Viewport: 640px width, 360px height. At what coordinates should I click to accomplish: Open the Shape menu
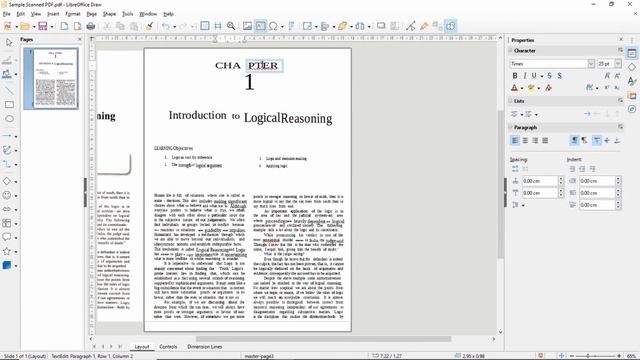pyautogui.click(x=109, y=14)
